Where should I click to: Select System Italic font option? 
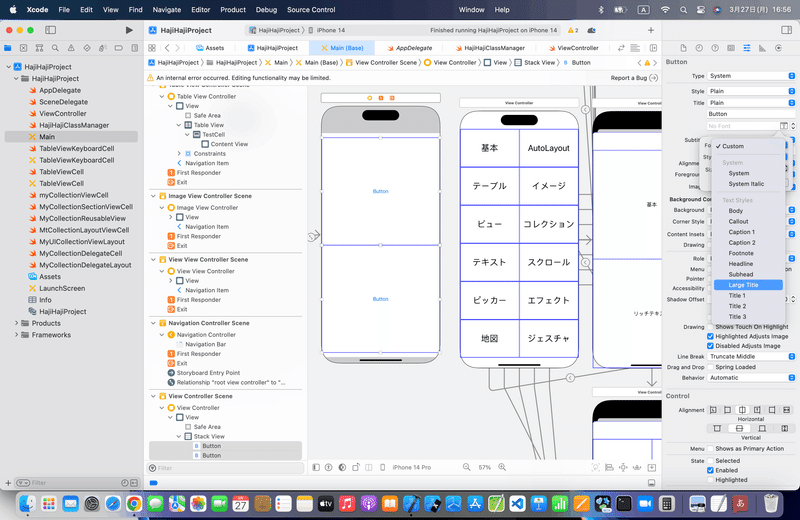pos(748,184)
